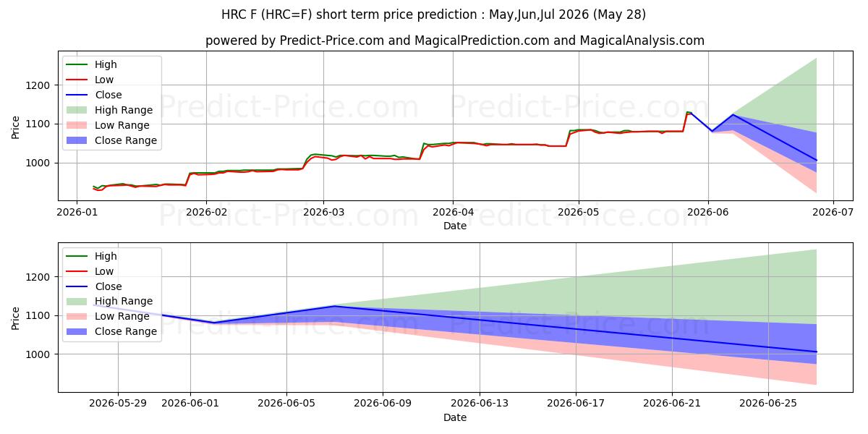Click the Close legend entry in bottom chart

point(94,286)
